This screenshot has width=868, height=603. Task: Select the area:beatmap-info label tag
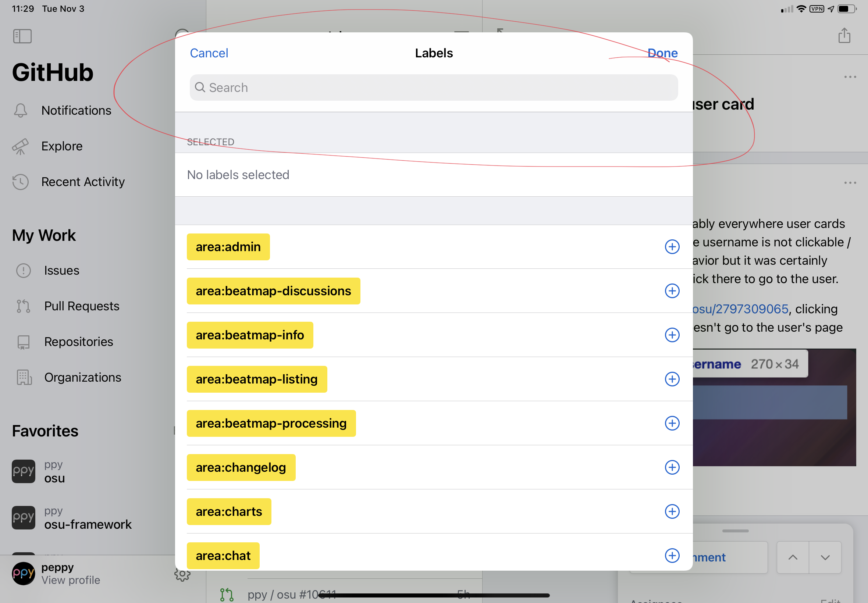250,335
